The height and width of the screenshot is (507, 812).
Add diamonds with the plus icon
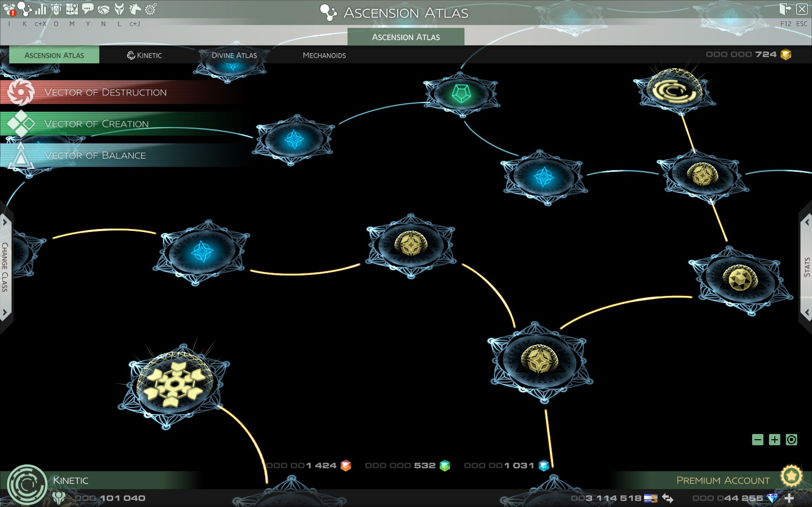pos(789,498)
